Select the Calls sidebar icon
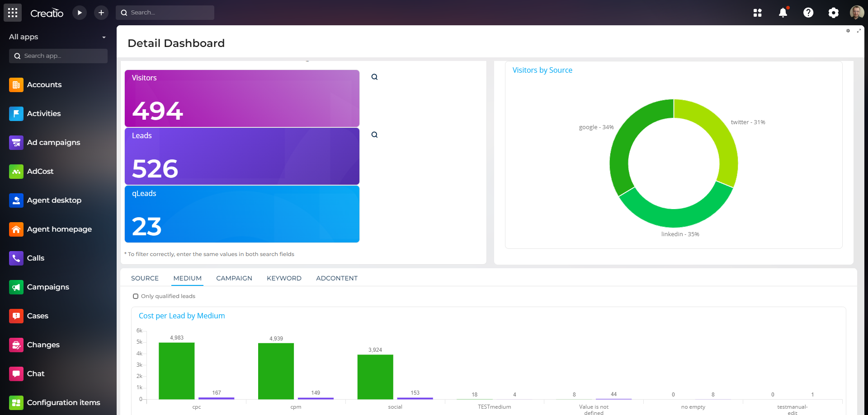Viewport: 868px width, 415px height. pos(16,258)
